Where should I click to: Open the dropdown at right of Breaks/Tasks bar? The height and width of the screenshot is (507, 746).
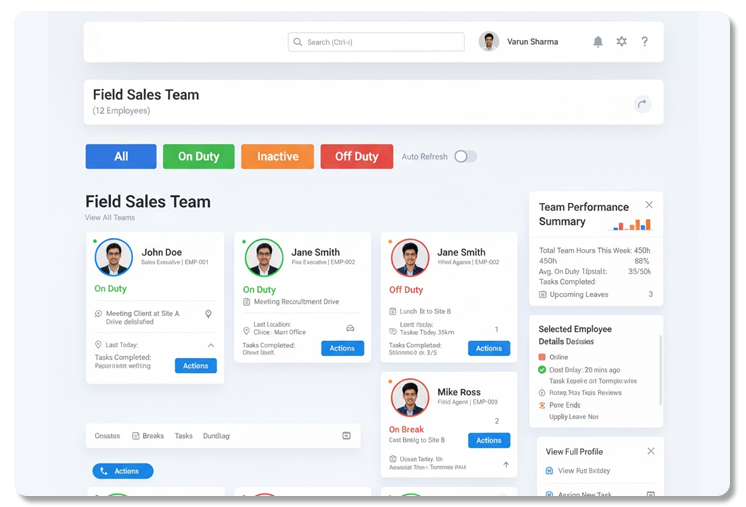346,436
